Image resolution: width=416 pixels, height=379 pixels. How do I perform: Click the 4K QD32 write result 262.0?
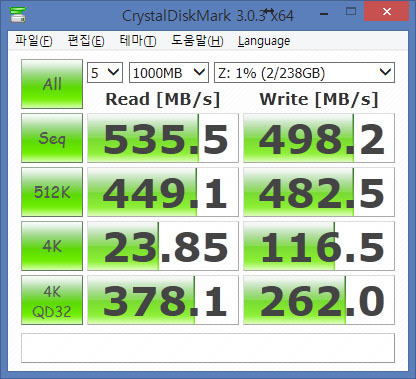(x=319, y=300)
